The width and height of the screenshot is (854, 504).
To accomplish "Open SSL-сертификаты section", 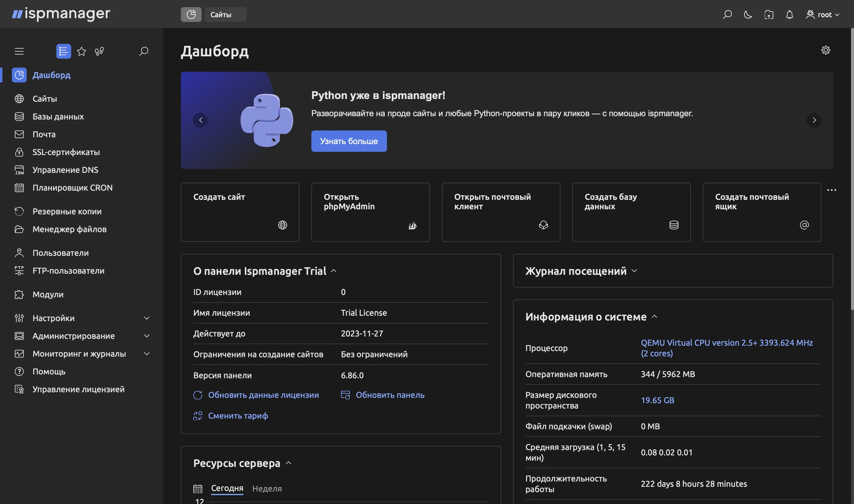I will tap(66, 152).
